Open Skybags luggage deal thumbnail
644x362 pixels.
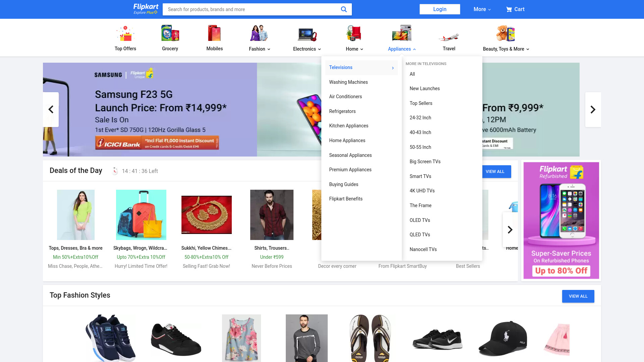pyautogui.click(x=141, y=215)
